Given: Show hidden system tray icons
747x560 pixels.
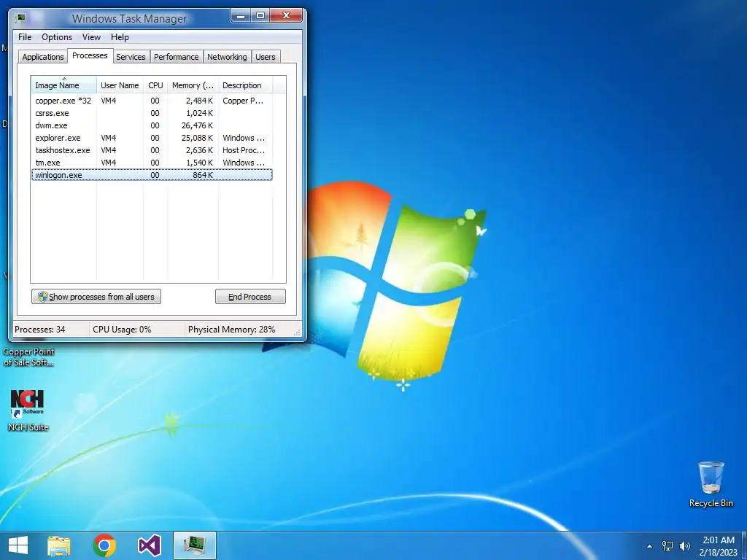Looking at the screenshot, I should [649, 546].
